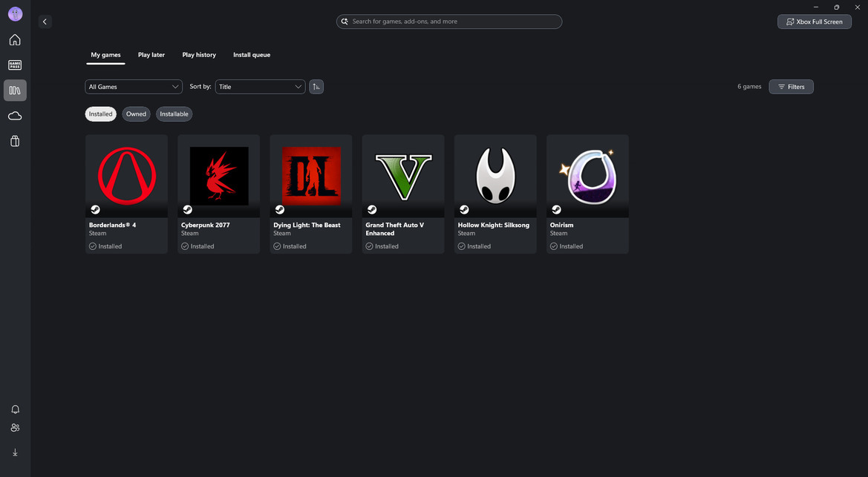Switch to the Install queue tab
Screen dimensions: 868x477
[x=252, y=55]
